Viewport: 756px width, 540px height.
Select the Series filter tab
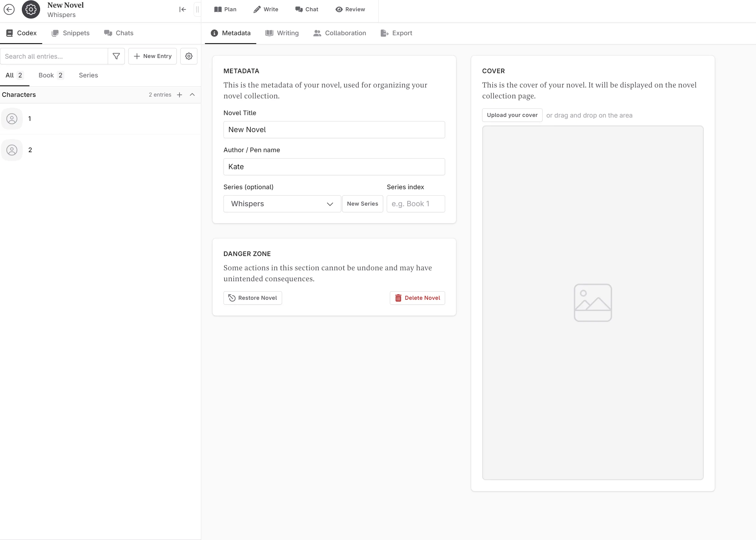(88, 75)
